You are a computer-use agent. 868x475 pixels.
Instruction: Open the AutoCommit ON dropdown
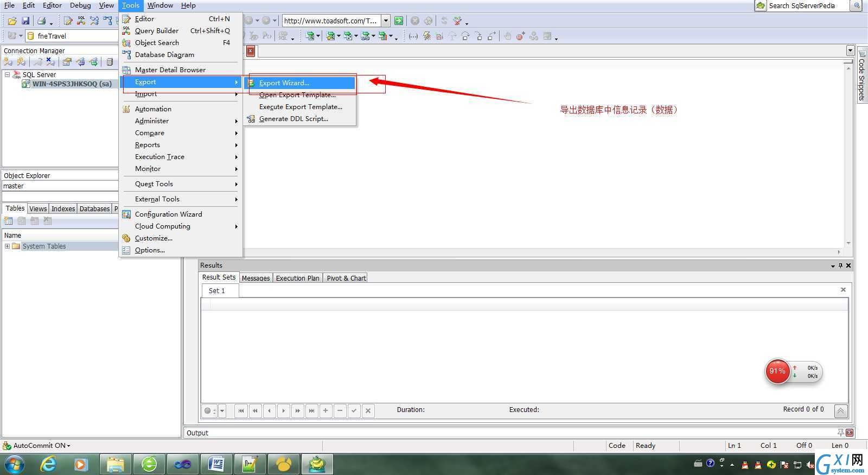pyautogui.click(x=68, y=446)
